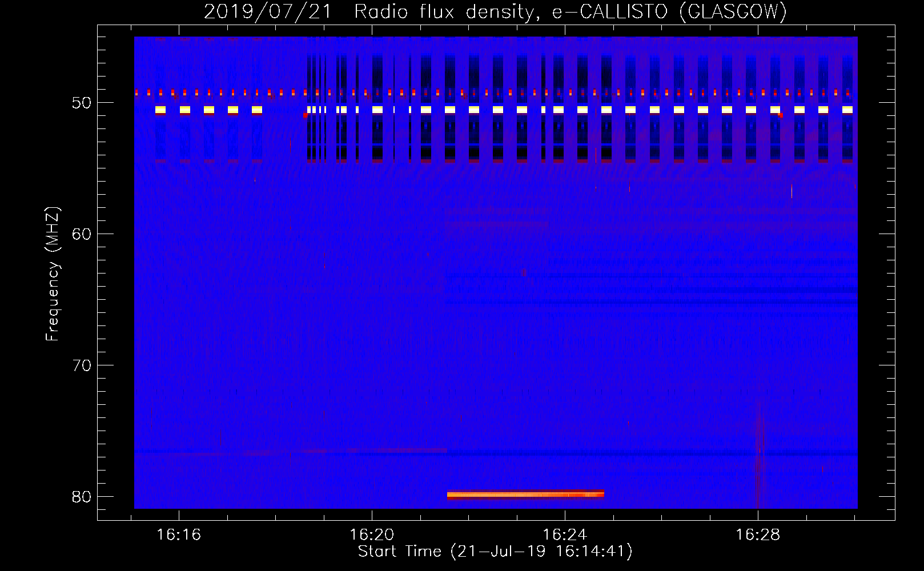Click the 60 frequency tick label
This screenshot has height=571, width=924.
point(82,234)
